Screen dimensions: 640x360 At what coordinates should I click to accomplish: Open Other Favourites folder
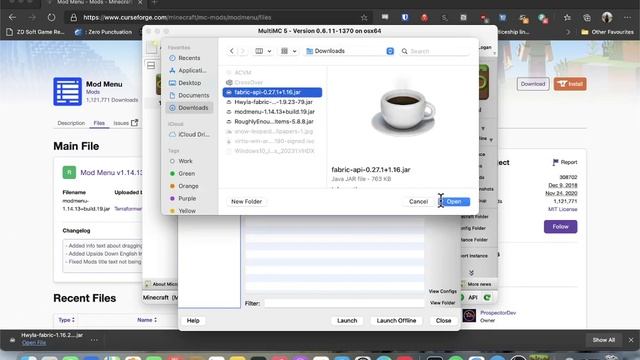(607, 32)
